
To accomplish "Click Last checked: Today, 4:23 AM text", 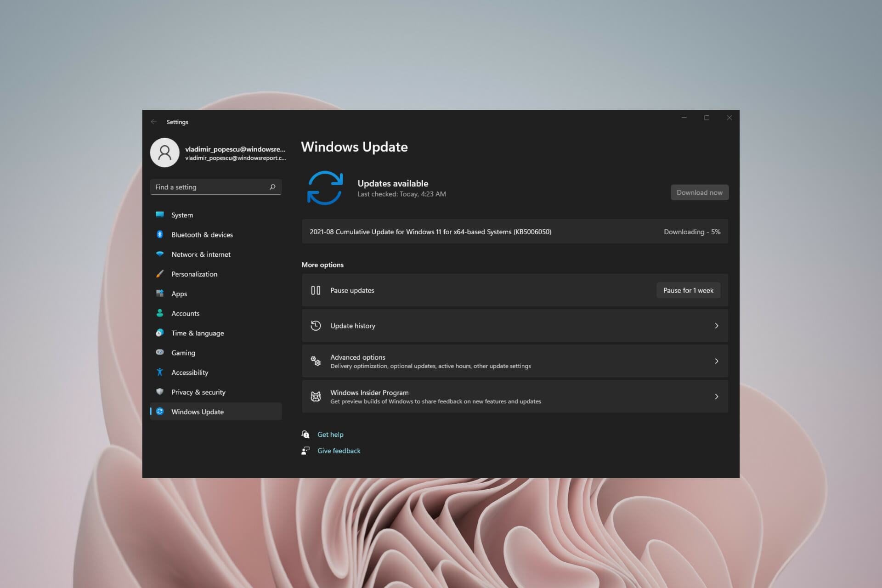I will [401, 194].
